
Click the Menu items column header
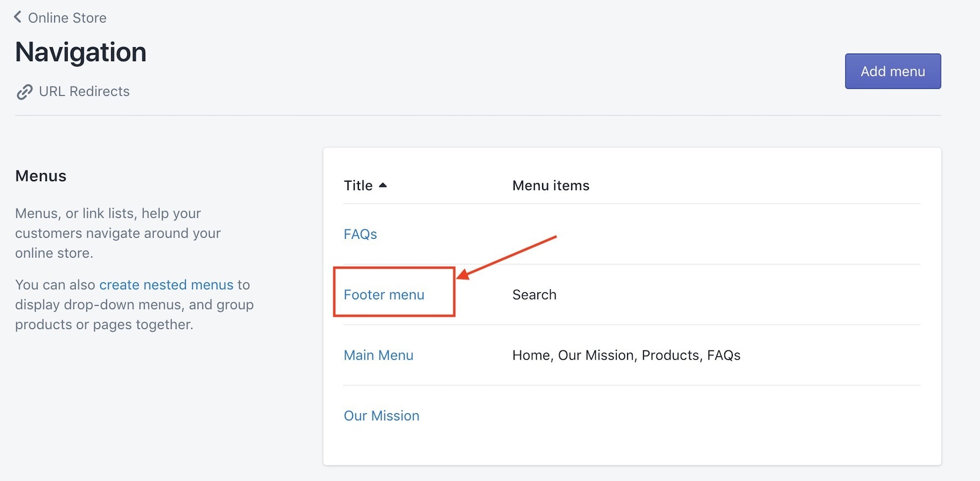pos(551,186)
